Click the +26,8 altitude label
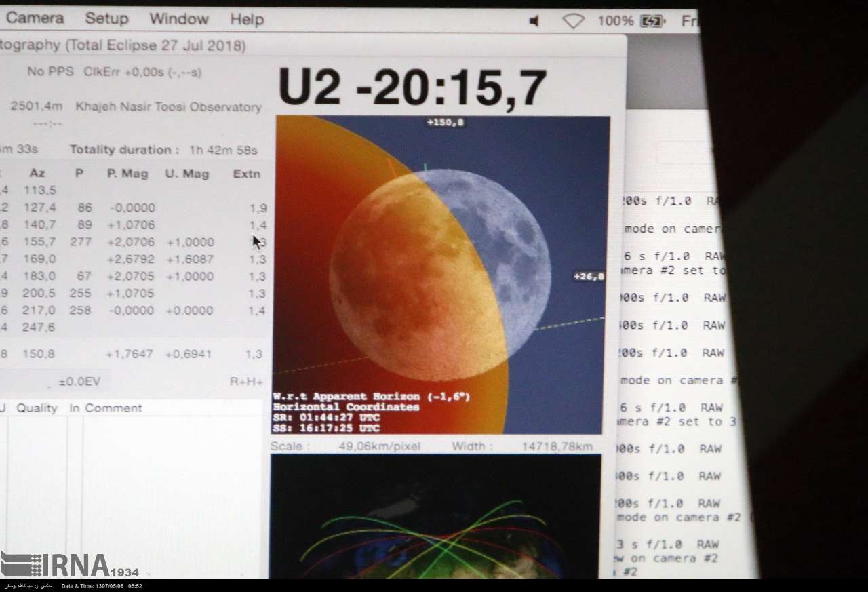 [589, 277]
